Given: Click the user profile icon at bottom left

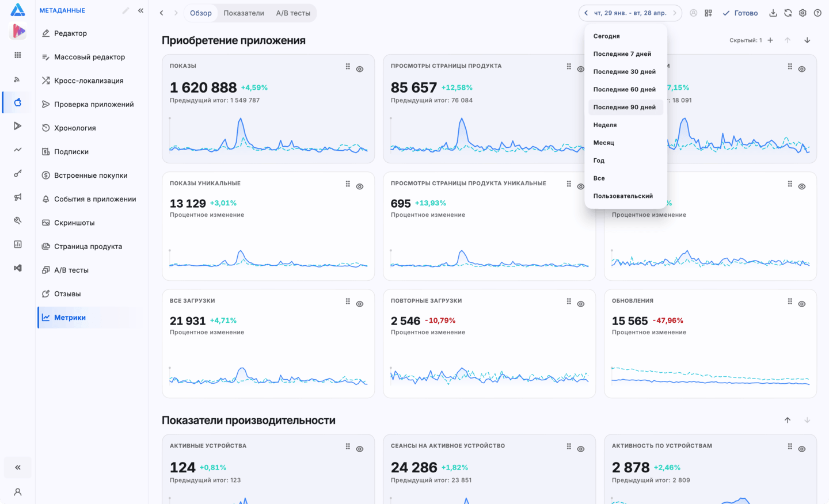Looking at the screenshot, I should point(18,492).
